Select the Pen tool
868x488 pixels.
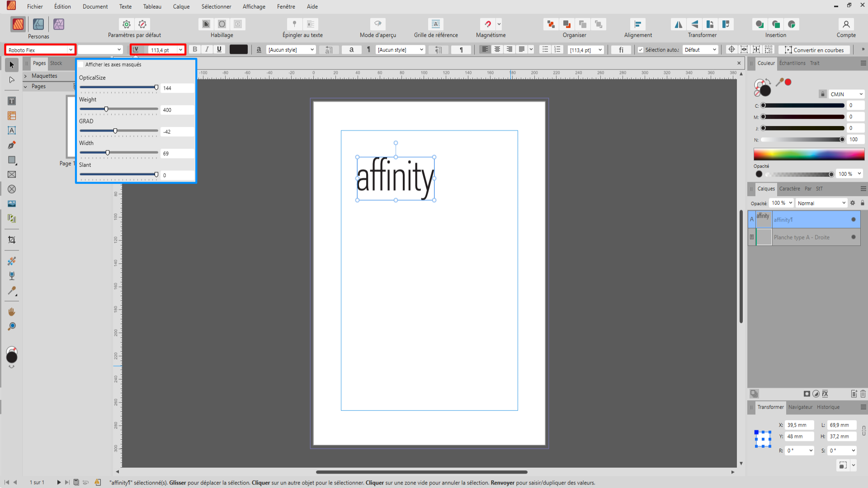pyautogui.click(x=12, y=145)
